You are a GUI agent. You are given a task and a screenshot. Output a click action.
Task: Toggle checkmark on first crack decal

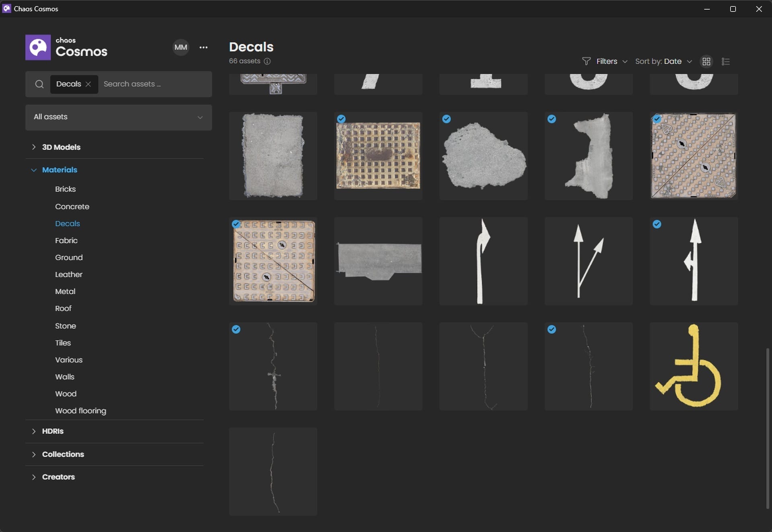(x=236, y=329)
